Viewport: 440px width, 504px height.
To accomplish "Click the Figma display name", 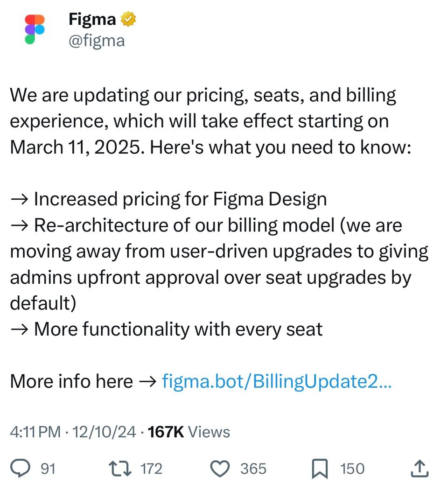I will click(91, 19).
